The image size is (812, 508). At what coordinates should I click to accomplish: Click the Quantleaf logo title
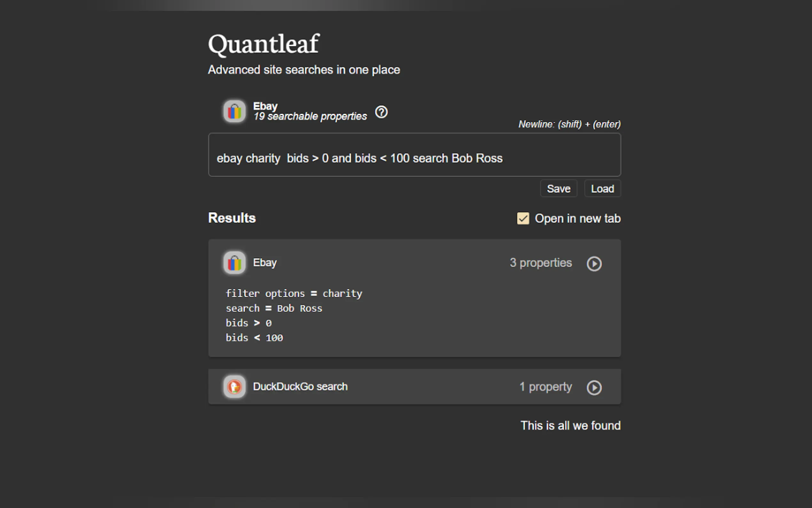pyautogui.click(x=263, y=44)
